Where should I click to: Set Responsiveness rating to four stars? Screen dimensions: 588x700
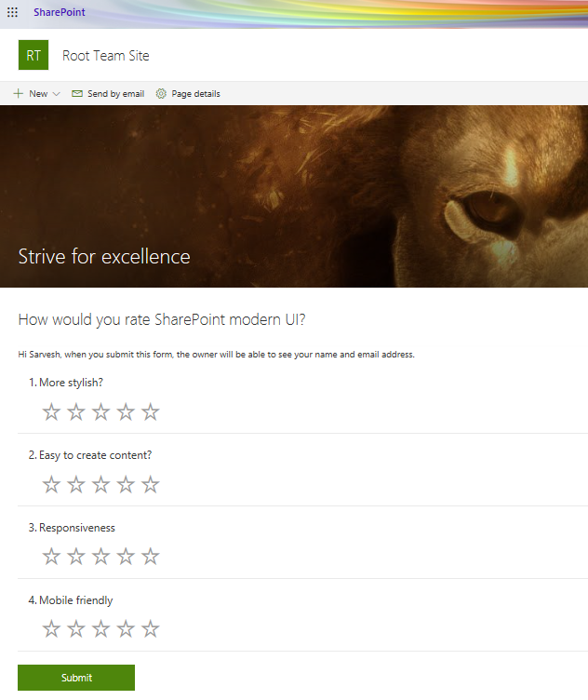click(126, 557)
